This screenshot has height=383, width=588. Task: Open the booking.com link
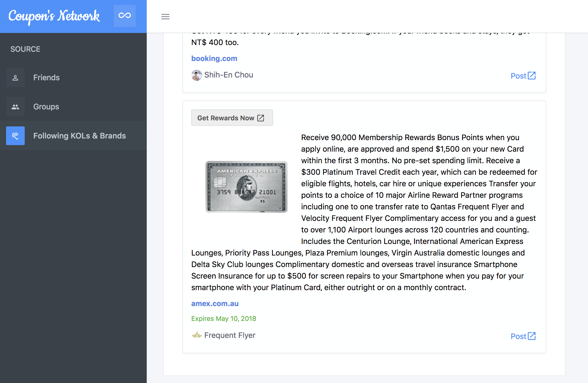[x=214, y=59]
